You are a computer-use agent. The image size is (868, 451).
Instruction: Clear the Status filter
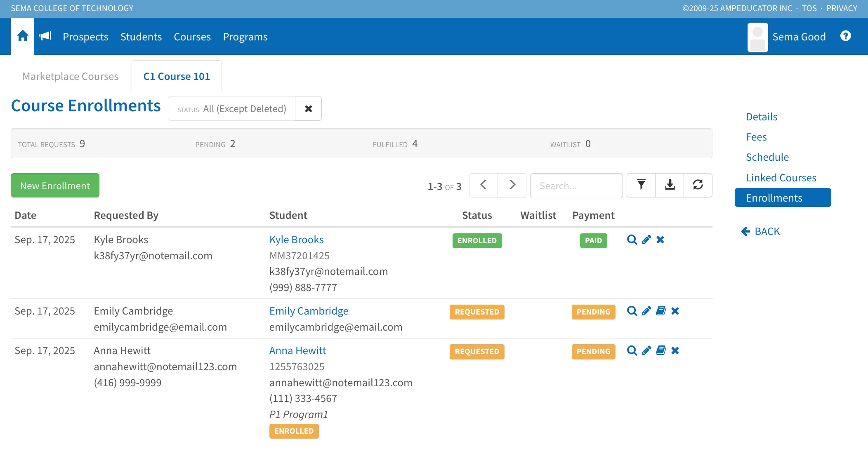[308, 108]
